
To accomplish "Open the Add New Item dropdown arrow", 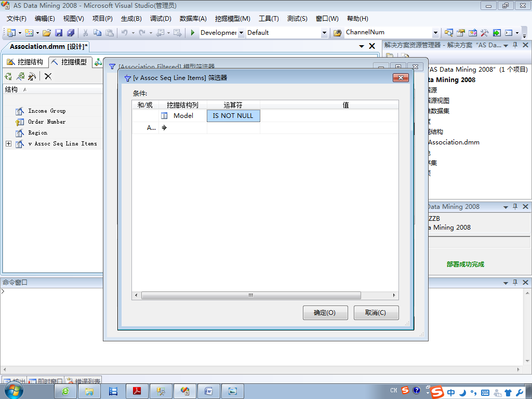I will click(x=37, y=33).
